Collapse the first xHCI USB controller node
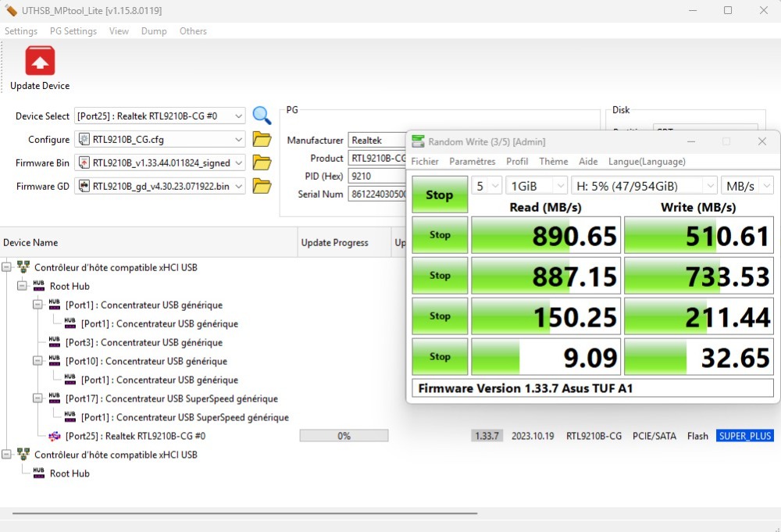Image resolution: width=781 pixels, height=532 pixels. 7,267
